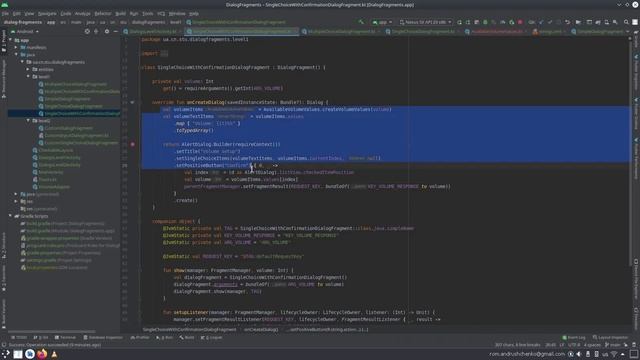
Task: Open the Project side tool tab
Action: pos(4,41)
